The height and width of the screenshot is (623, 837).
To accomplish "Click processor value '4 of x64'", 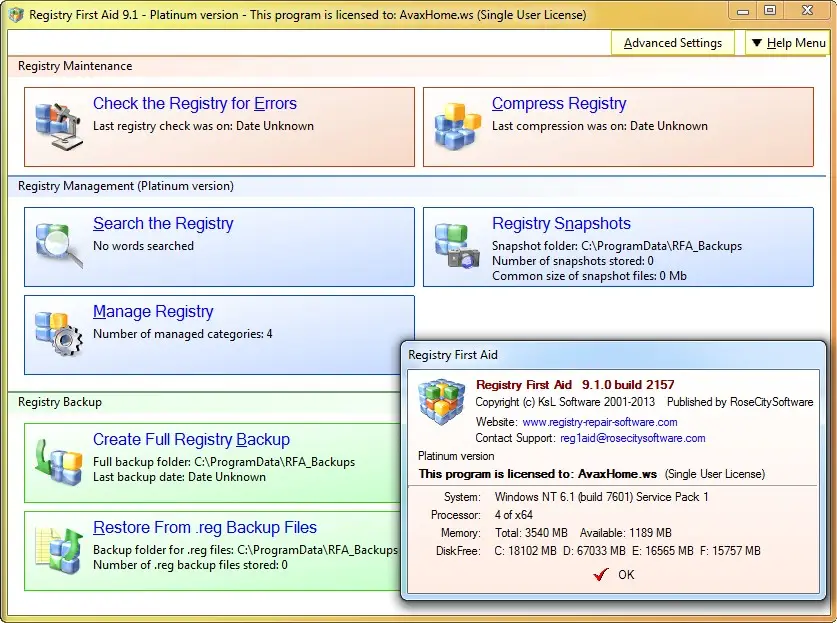I will click(x=514, y=515).
